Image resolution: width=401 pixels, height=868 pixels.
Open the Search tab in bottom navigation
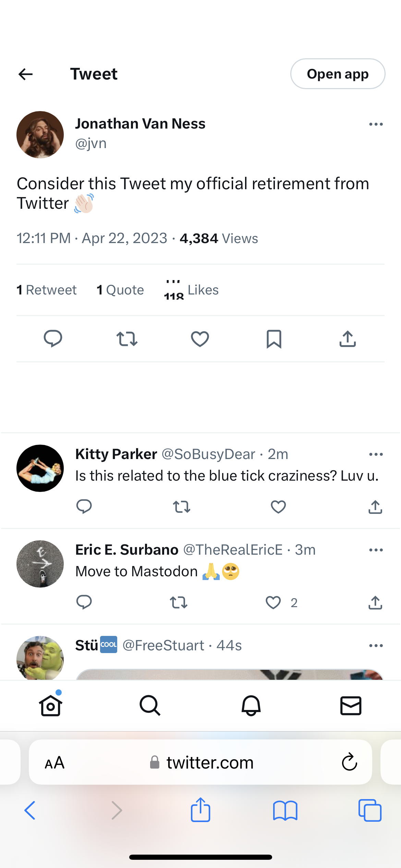[150, 706]
